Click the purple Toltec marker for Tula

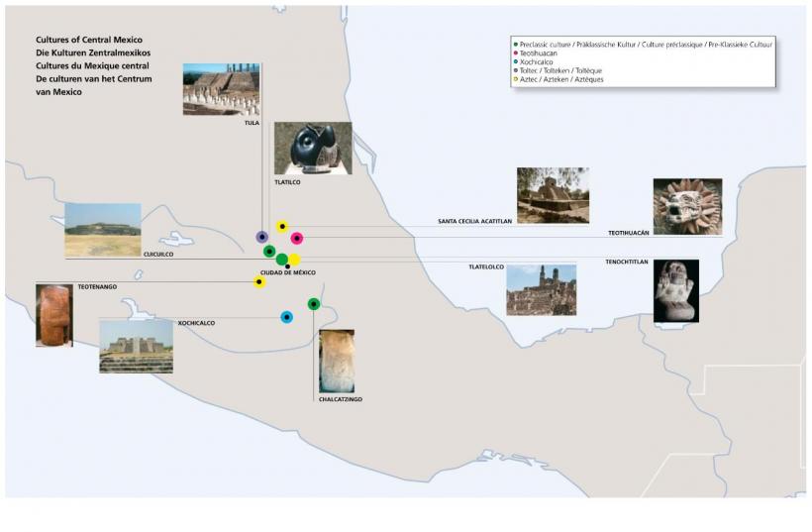[261, 237]
